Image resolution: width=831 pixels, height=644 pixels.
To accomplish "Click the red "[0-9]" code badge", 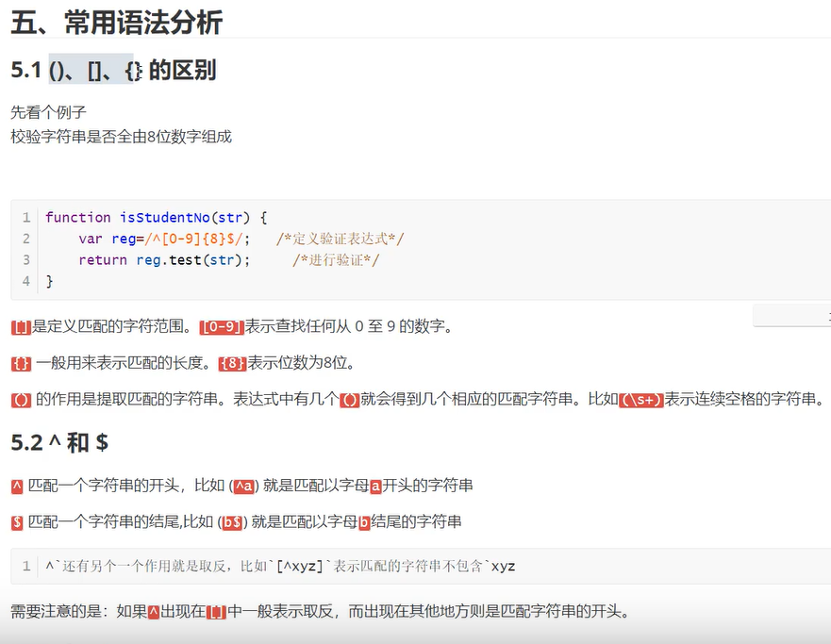I will click(222, 327).
